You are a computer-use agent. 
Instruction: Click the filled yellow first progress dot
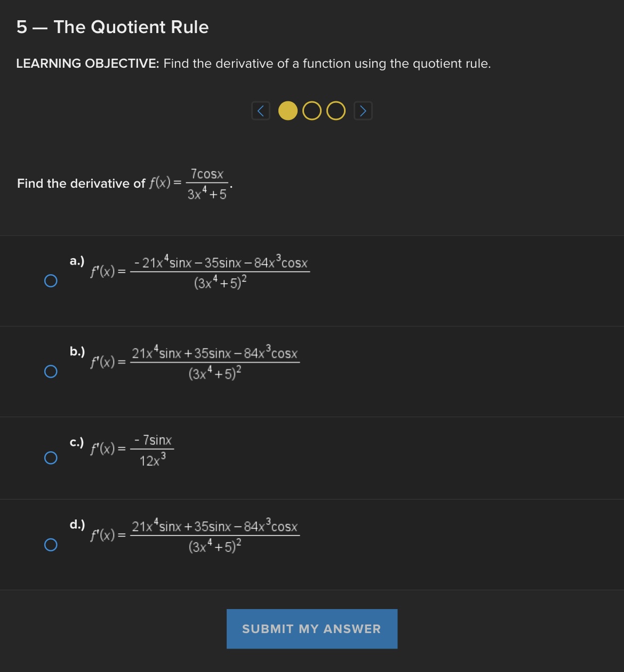(287, 111)
